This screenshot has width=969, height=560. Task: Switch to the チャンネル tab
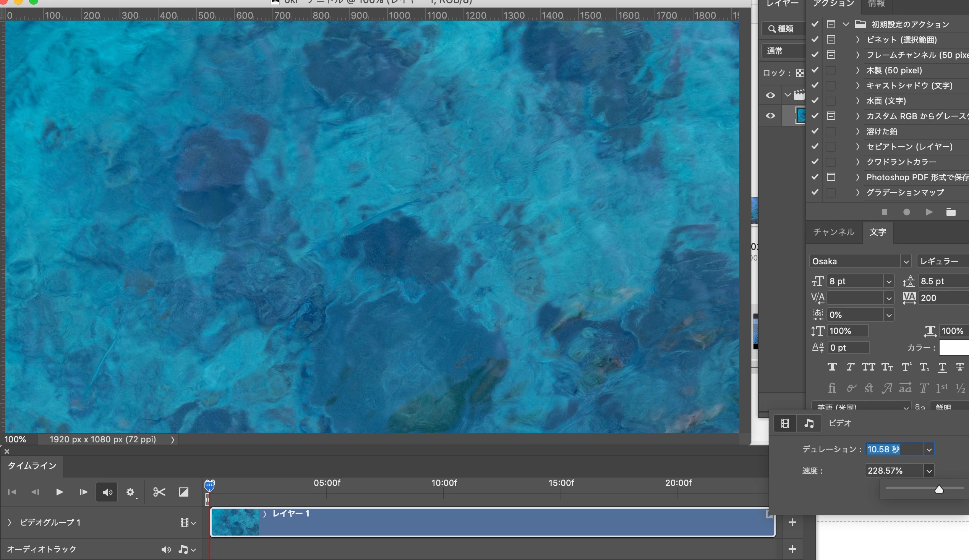pyautogui.click(x=833, y=232)
